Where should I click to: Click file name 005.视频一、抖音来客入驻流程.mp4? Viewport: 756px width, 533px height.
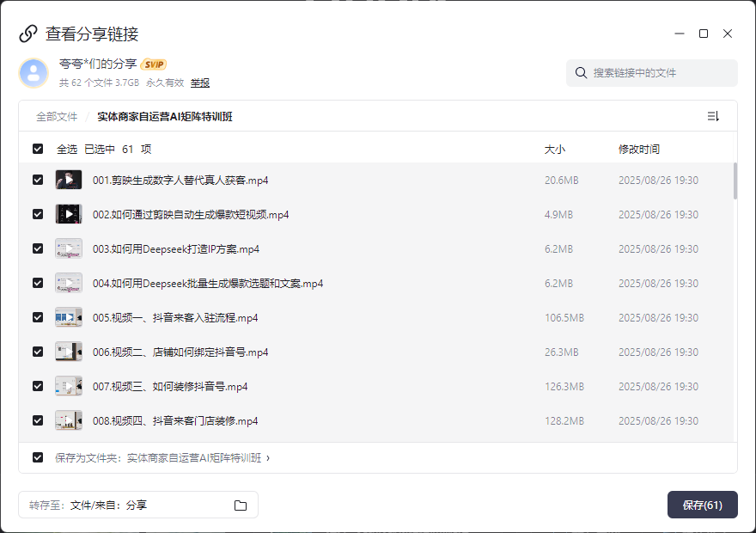pyautogui.click(x=175, y=318)
